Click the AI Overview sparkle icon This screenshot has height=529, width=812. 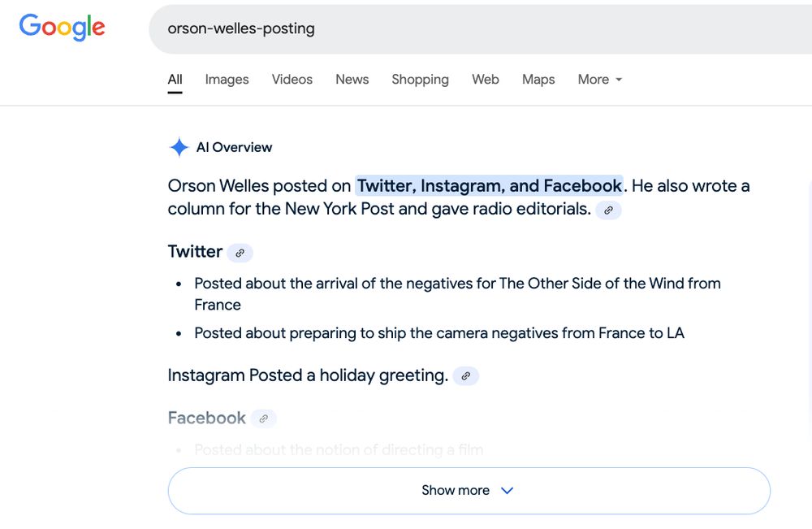179,147
